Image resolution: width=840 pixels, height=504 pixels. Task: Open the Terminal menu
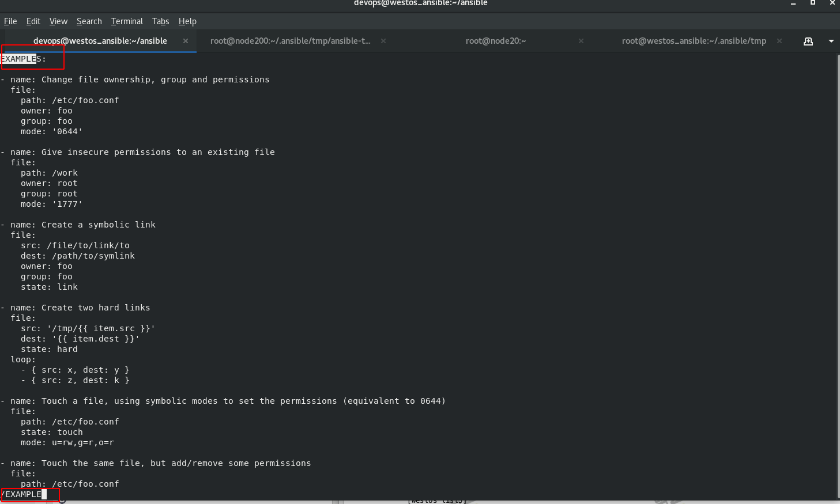pyautogui.click(x=127, y=21)
